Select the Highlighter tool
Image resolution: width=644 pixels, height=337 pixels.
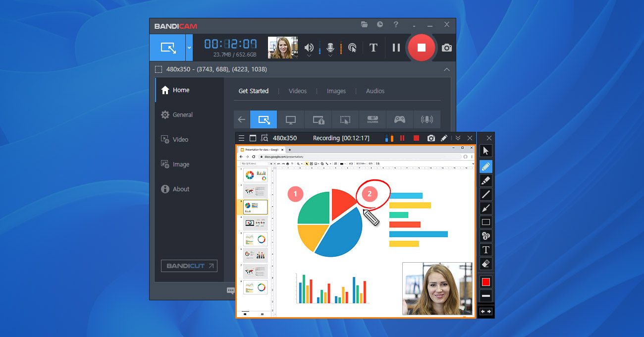tap(486, 180)
